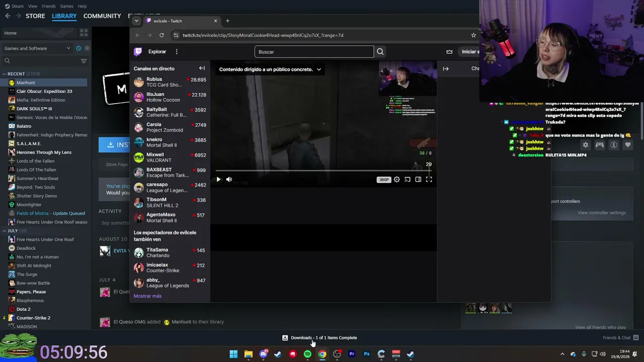Open the Twitch three-dot more menu

(x=177, y=52)
